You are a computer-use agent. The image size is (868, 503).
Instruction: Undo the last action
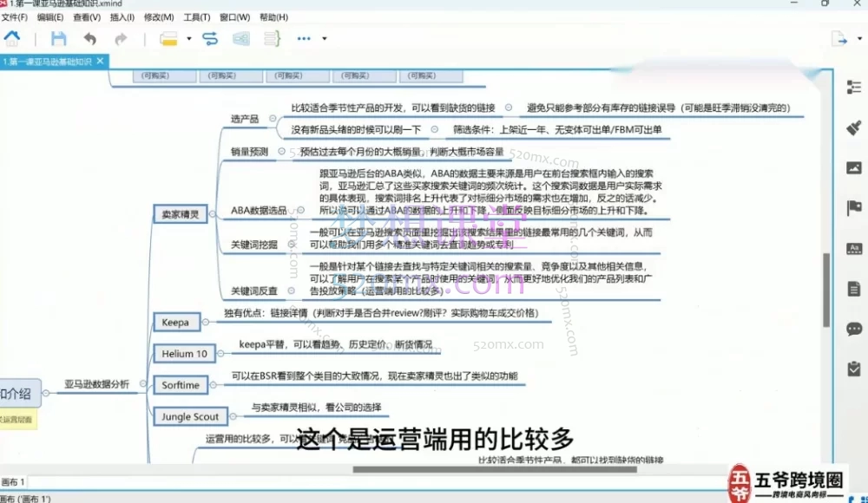click(89, 39)
